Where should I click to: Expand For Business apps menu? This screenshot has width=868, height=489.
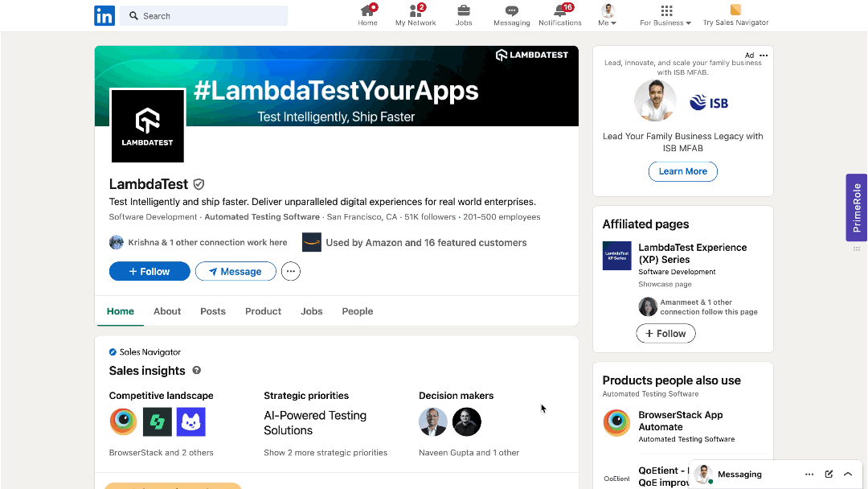(x=665, y=15)
